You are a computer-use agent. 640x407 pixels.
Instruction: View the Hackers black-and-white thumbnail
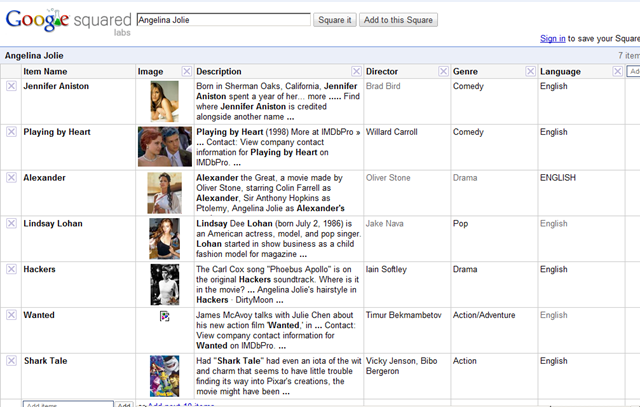coord(164,285)
